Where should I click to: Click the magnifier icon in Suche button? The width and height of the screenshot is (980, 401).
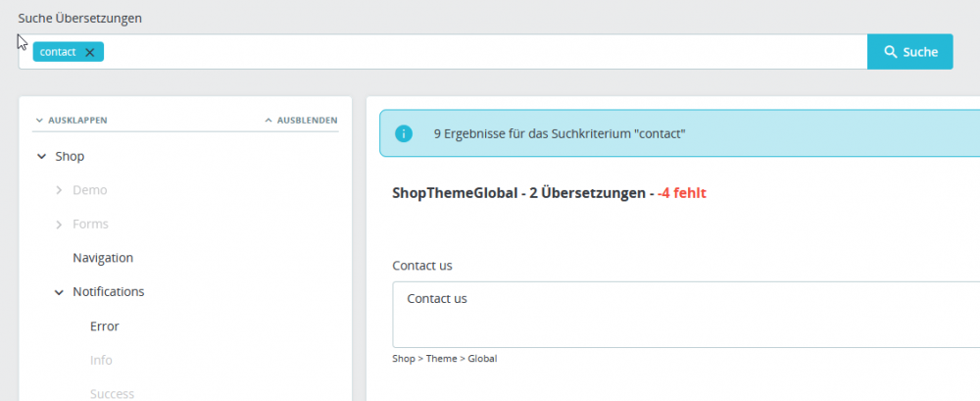click(x=891, y=52)
